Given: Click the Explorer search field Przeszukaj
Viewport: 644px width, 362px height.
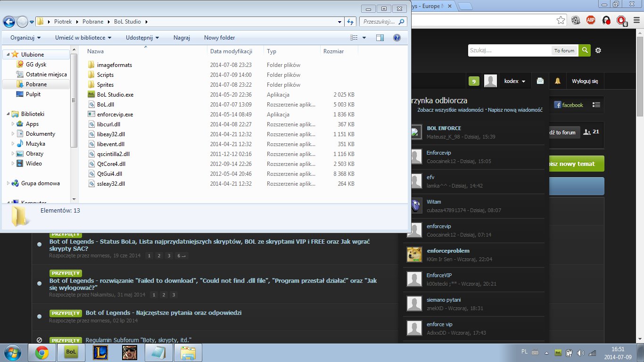Looking at the screenshot, I should [x=383, y=22].
